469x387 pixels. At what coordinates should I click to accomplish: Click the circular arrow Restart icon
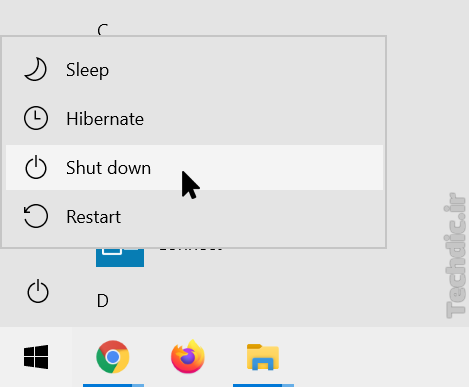tap(36, 216)
